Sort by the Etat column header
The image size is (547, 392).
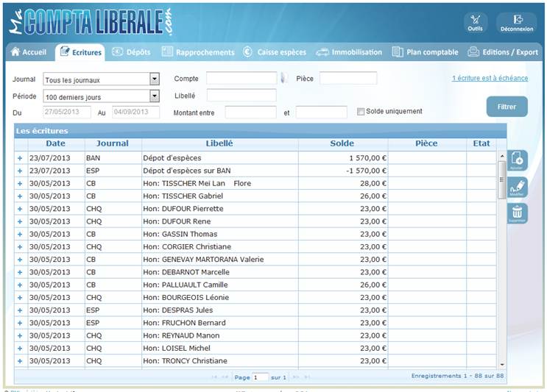click(481, 143)
